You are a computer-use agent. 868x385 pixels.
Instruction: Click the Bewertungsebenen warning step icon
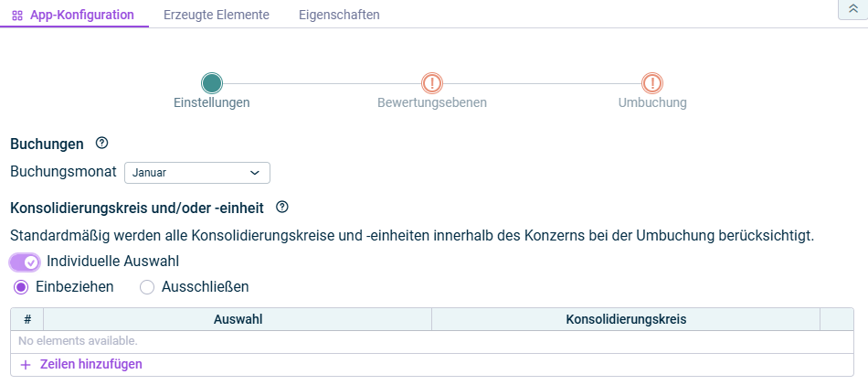432,84
